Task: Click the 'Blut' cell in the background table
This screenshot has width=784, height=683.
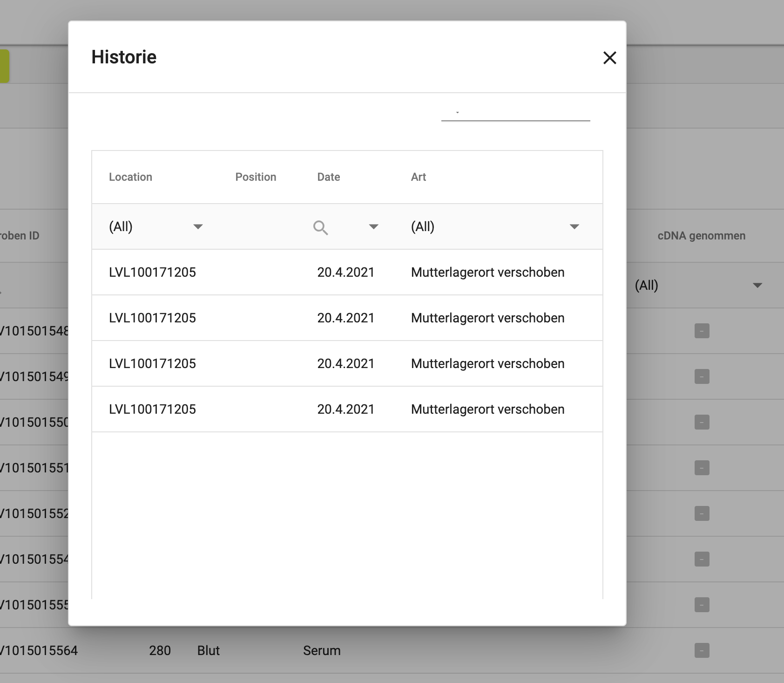Action: (208, 650)
